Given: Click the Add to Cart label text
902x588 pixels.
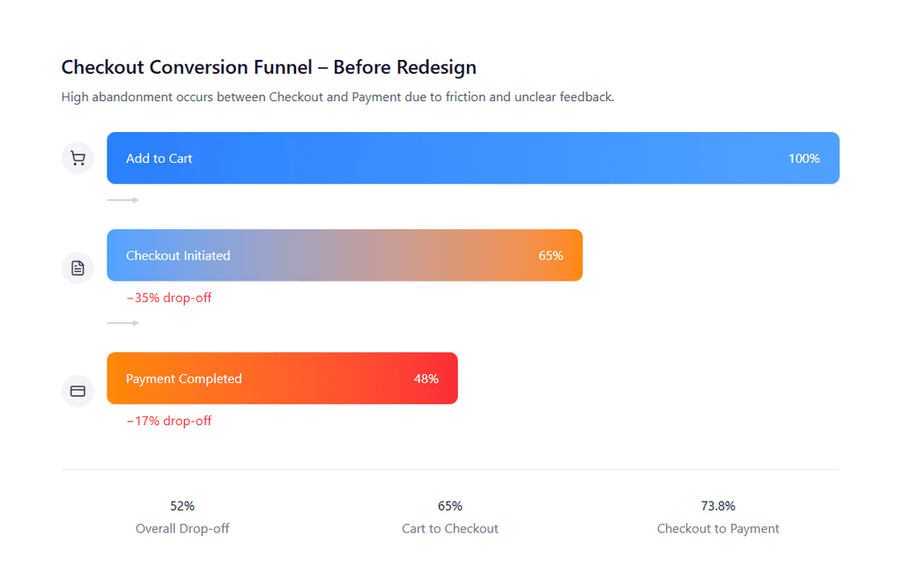Looking at the screenshot, I should (159, 158).
